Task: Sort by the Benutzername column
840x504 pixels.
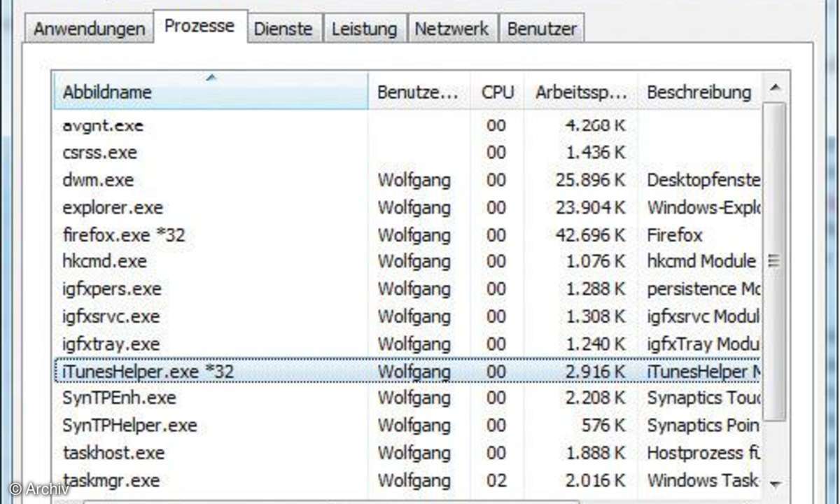Action: click(418, 91)
